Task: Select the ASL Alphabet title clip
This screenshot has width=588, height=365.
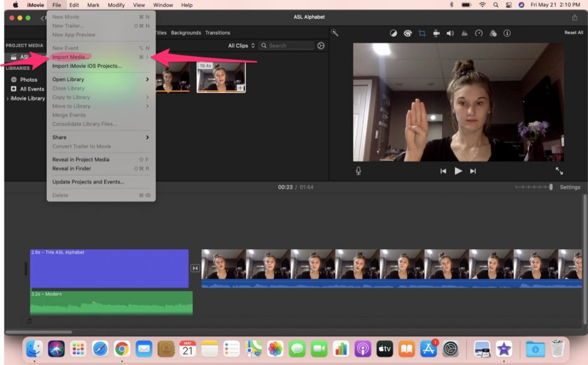Action: coord(109,268)
